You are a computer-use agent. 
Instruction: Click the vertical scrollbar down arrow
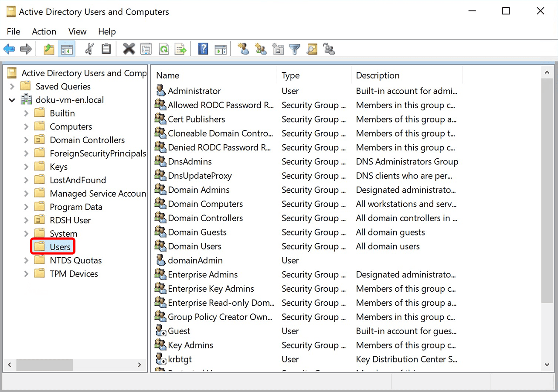547,365
